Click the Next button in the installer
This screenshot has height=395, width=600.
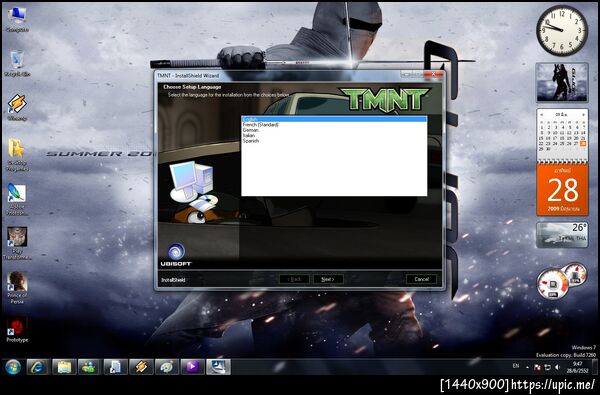point(328,279)
